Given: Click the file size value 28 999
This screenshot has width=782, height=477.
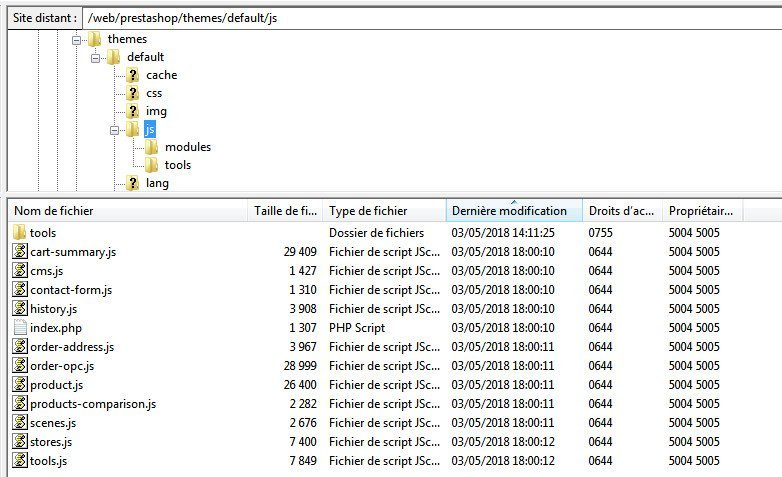Looking at the screenshot, I should click(300, 366).
